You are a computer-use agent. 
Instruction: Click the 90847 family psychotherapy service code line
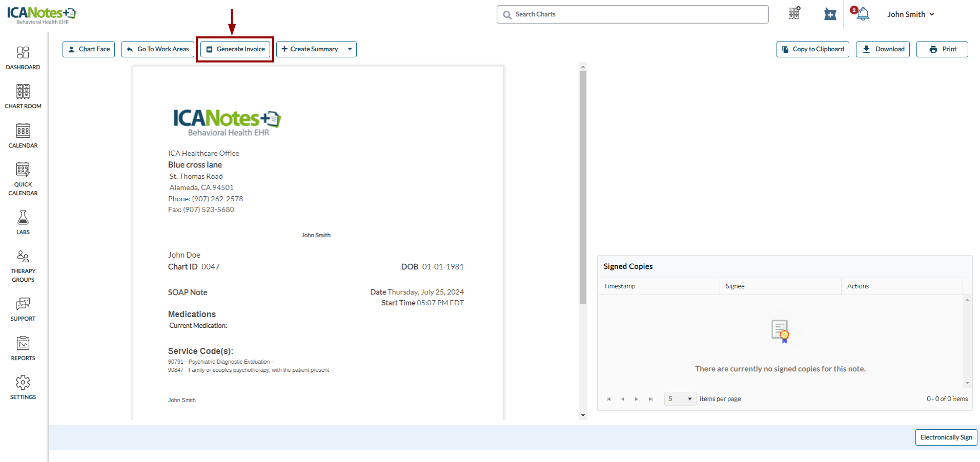point(250,370)
